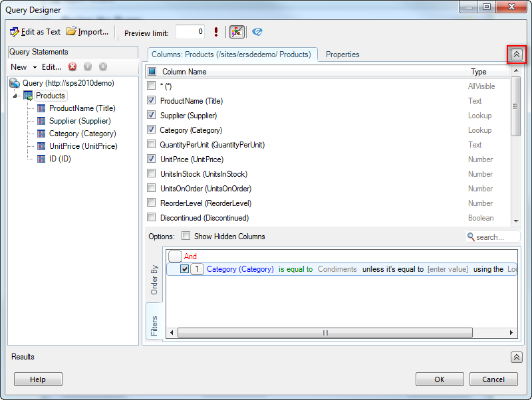Open the New statement dropdown
Viewport: 532px width, 400px height.
click(x=23, y=67)
